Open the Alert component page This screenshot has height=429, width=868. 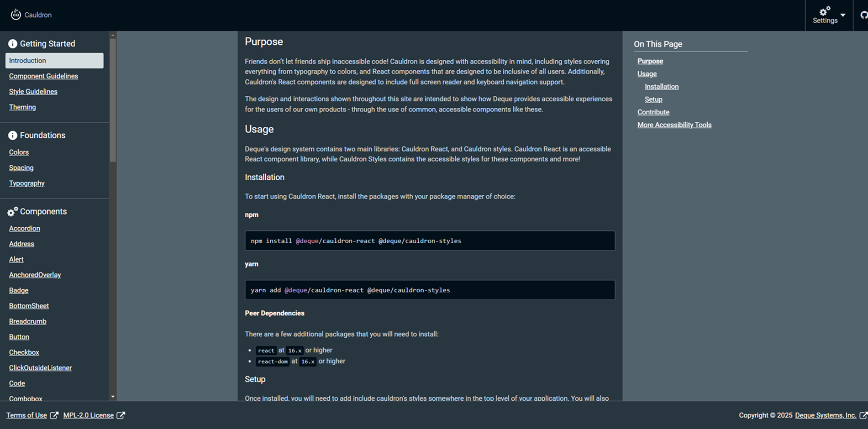[16, 260]
